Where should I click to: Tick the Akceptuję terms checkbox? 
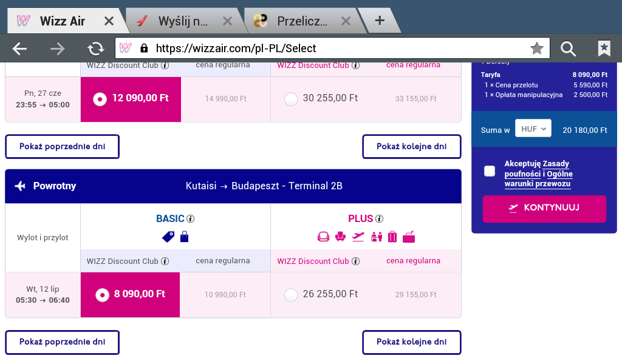490,171
